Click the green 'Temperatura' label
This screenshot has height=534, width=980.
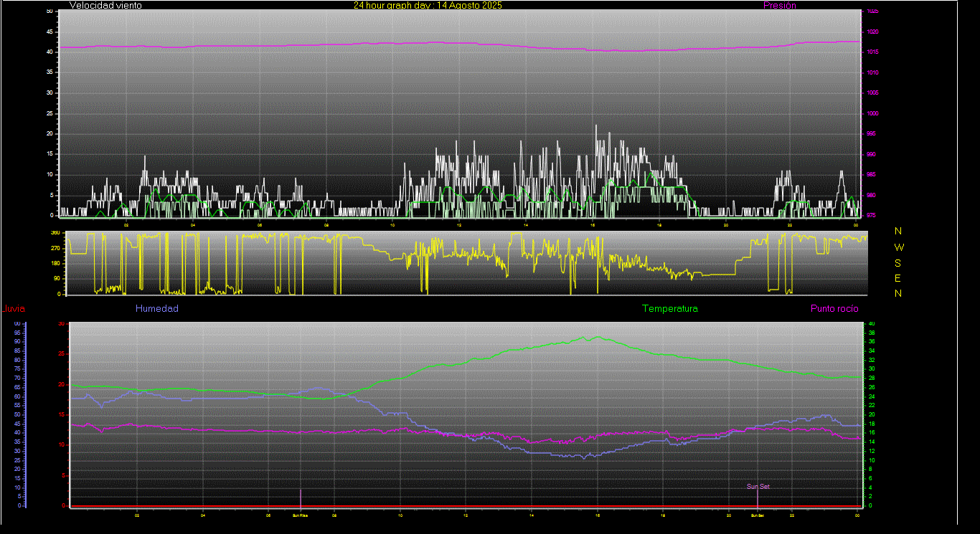coord(670,308)
